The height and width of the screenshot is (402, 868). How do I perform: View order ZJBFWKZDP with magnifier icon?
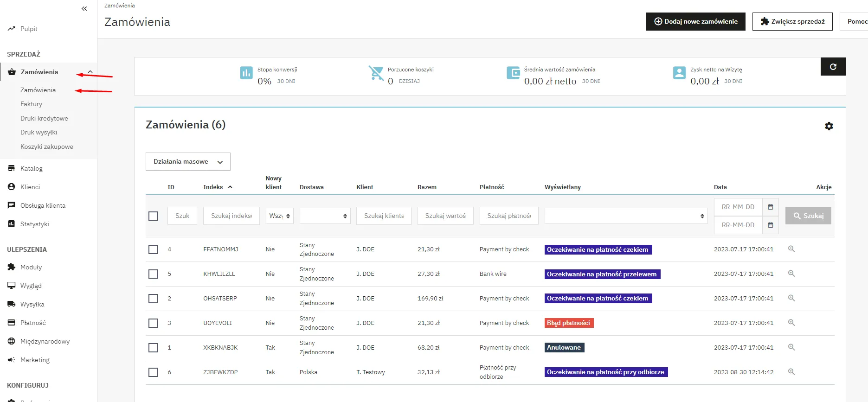pos(791,372)
